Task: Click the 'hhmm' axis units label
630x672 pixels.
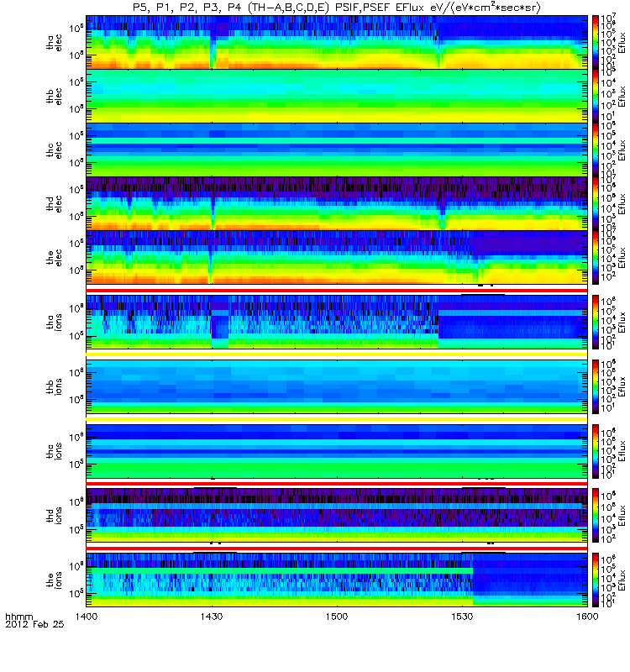Action: (19, 617)
